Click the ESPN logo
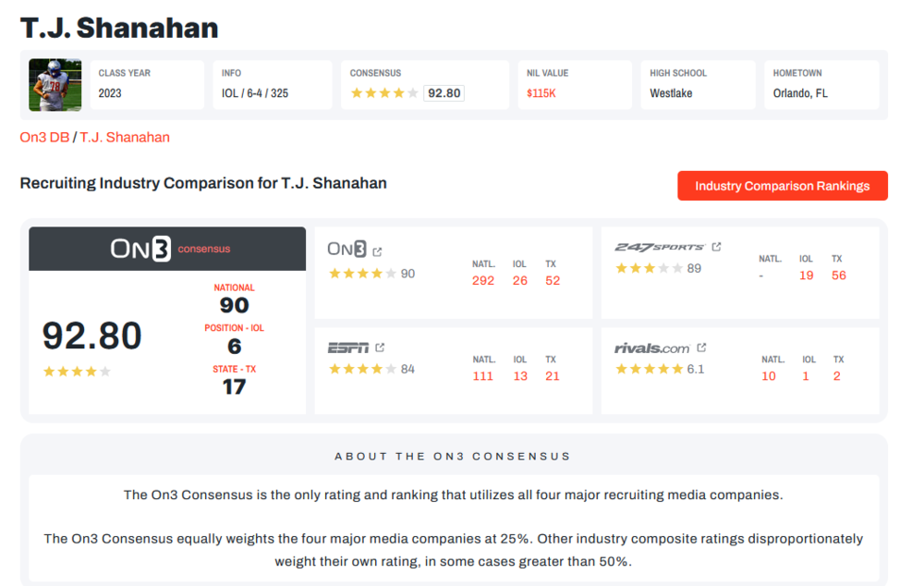The width and height of the screenshot is (924, 586). pyautogui.click(x=348, y=348)
